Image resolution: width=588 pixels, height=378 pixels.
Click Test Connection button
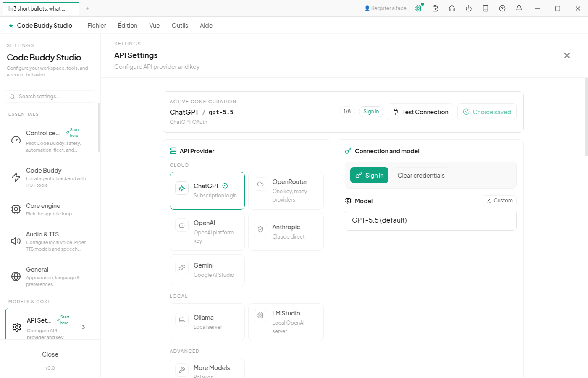click(420, 112)
